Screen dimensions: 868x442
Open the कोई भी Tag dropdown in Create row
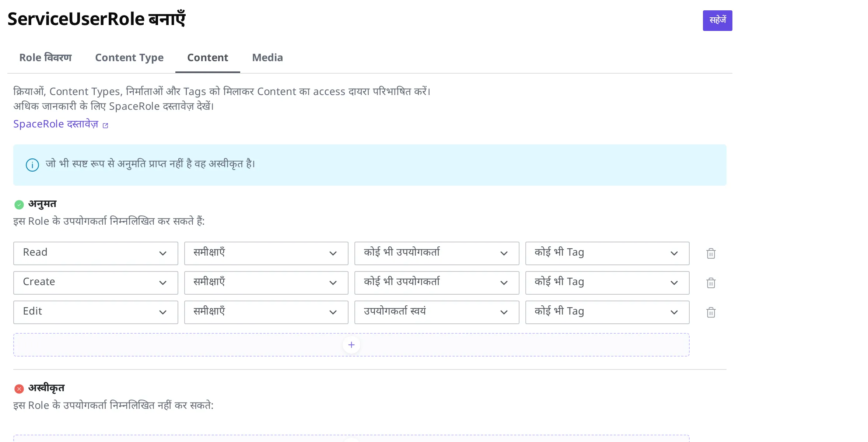(x=608, y=283)
